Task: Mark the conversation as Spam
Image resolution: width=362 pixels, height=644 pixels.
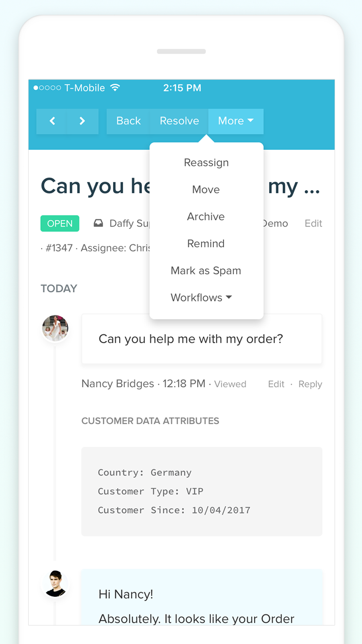Action: (x=206, y=270)
